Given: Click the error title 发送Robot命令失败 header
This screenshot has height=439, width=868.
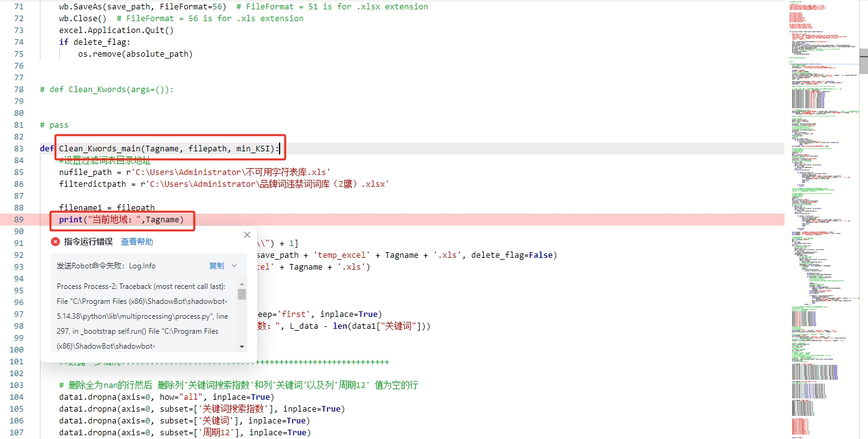Looking at the screenshot, I should (x=106, y=266).
